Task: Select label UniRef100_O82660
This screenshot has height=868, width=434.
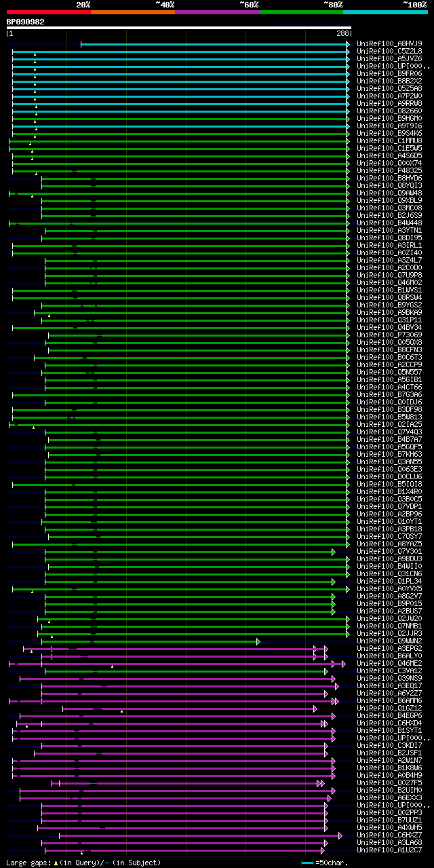Action: [x=389, y=111]
